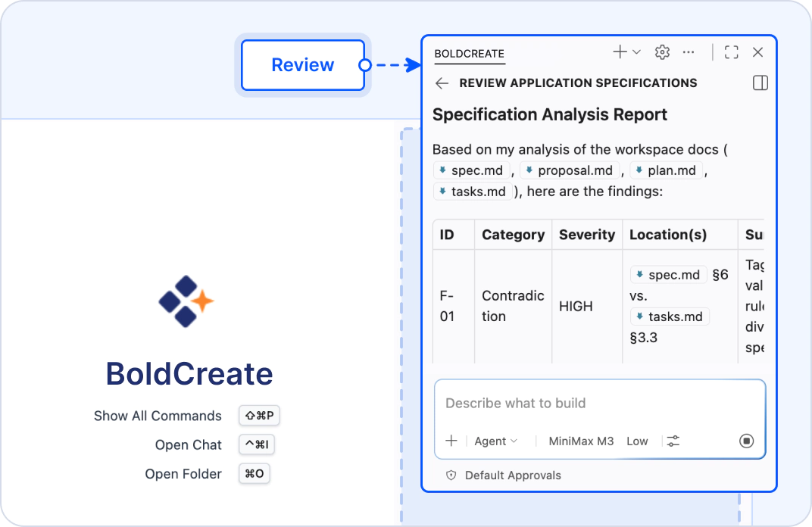Stop generation with the stop button

click(x=746, y=441)
